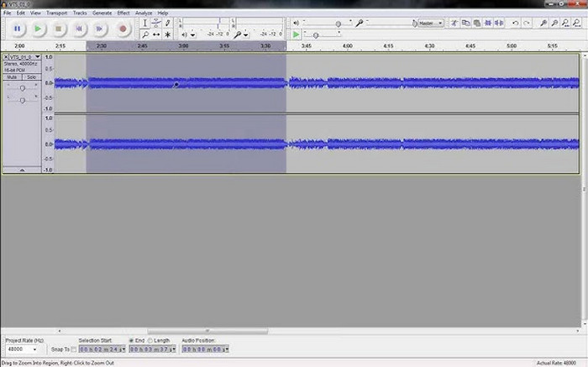This screenshot has width=588, height=367.
Task: Click the Fit Selection in window icon
Action: [x=565, y=24]
